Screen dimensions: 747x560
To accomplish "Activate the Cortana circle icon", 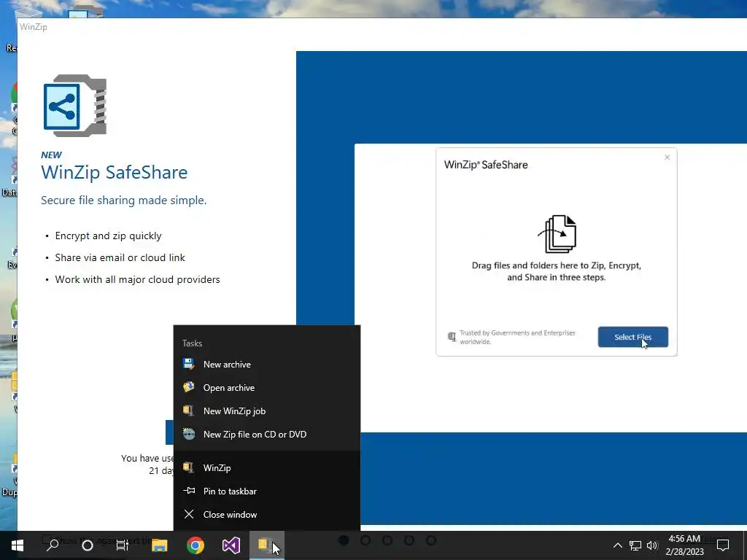I will point(88,545).
